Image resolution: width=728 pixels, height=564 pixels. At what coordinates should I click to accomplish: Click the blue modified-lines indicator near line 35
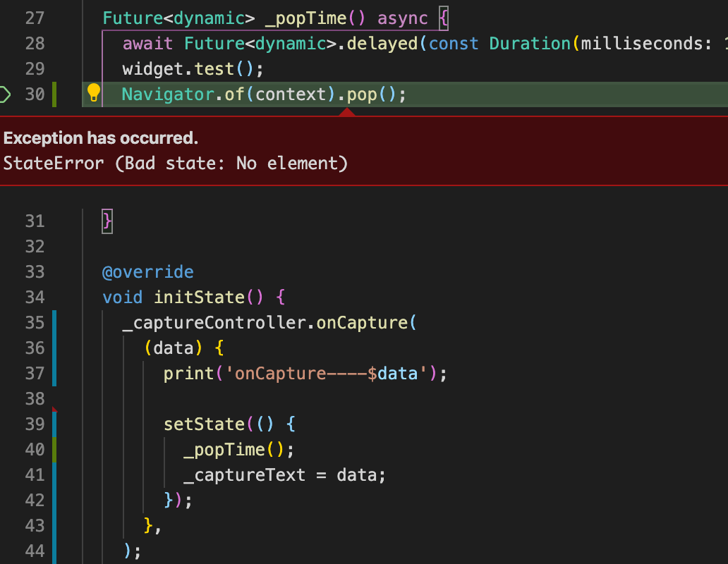[54, 322]
